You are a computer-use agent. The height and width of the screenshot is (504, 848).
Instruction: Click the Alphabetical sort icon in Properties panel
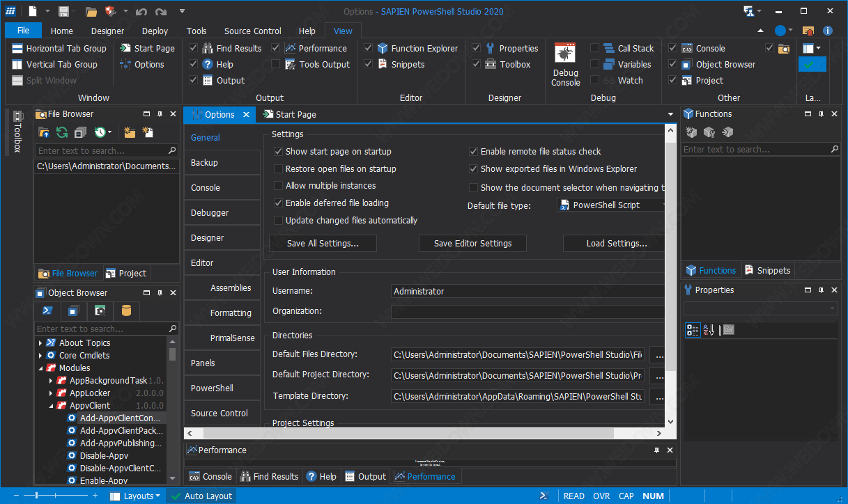click(x=709, y=330)
